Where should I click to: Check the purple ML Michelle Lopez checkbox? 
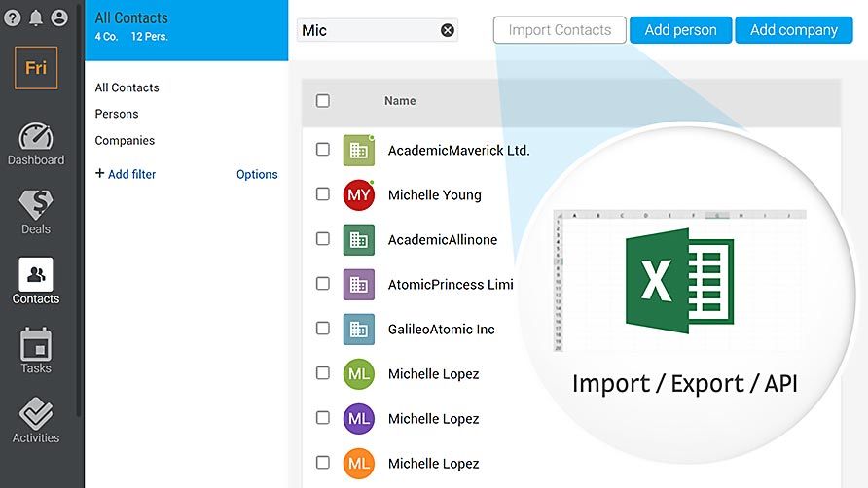click(x=323, y=418)
